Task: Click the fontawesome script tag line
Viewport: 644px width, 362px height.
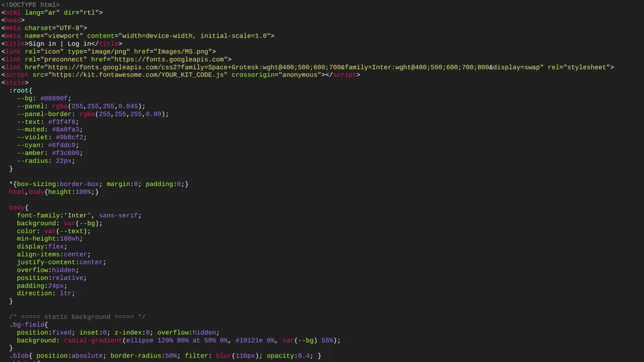Action: tap(181, 75)
